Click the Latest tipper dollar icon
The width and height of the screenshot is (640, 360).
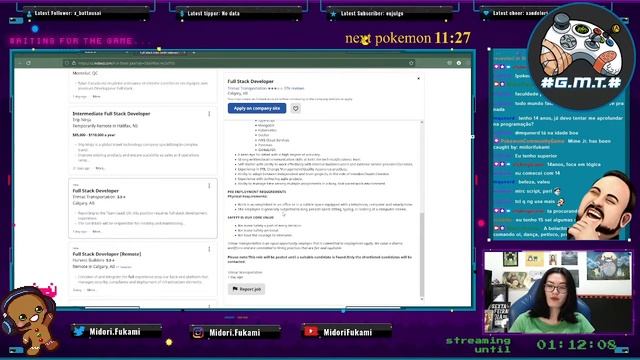(182, 14)
